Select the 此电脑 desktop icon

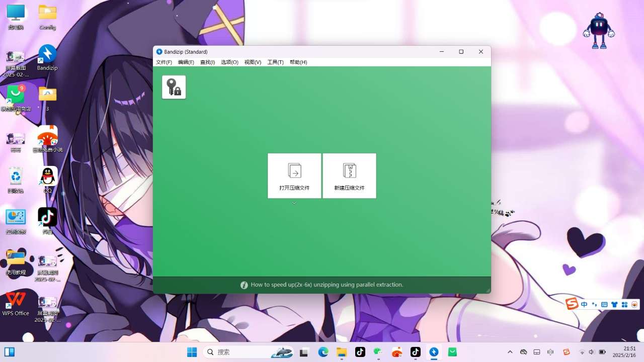click(x=16, y=17)
